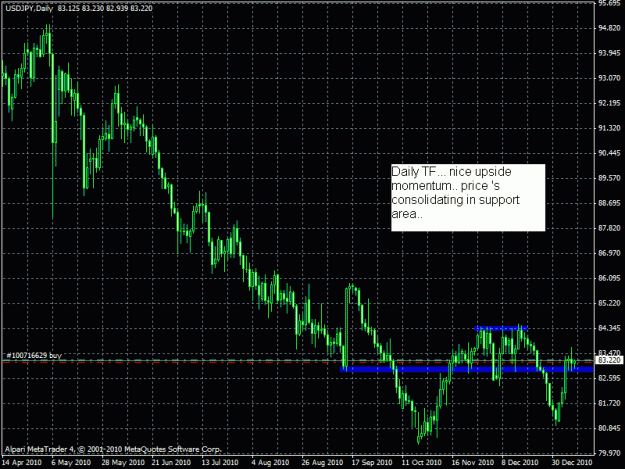This screenshot has width=625, height=469.
Task: Click the 8 Dec 2010 date label
Action: coord(520,463)
